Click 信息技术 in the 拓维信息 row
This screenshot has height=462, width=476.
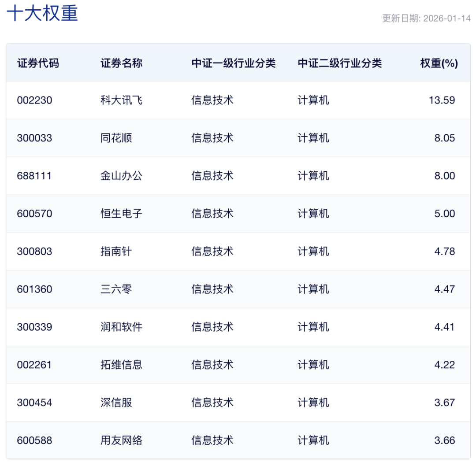tap(212, 365)
